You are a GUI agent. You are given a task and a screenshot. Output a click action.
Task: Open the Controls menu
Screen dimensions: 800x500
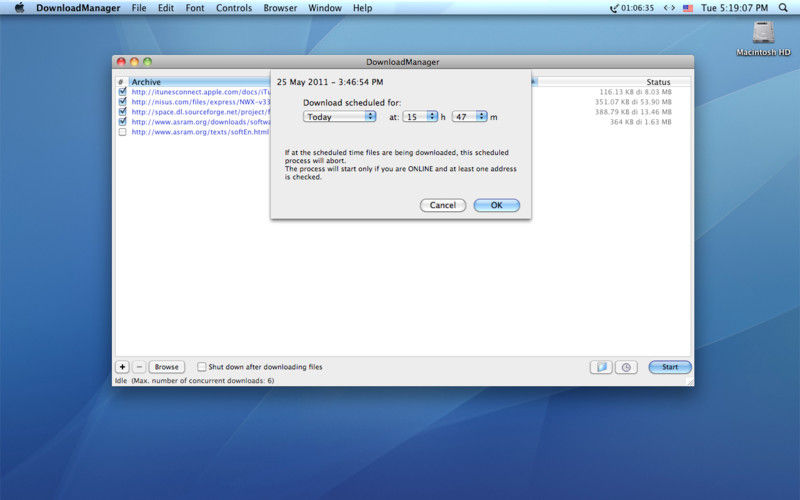tap(234, 8)
